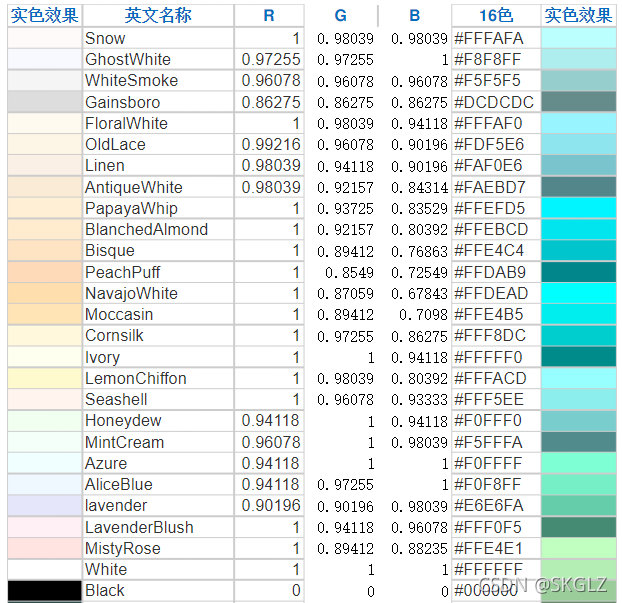Click the BlanchedAlmond name cell
The width and height of the screenshot is (622, 603).
pyautogui.click(x=158, y=229)
